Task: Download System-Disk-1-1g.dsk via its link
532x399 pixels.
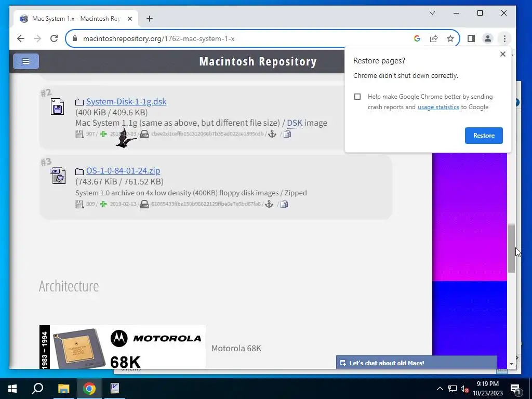Action: tap(126, 101)
